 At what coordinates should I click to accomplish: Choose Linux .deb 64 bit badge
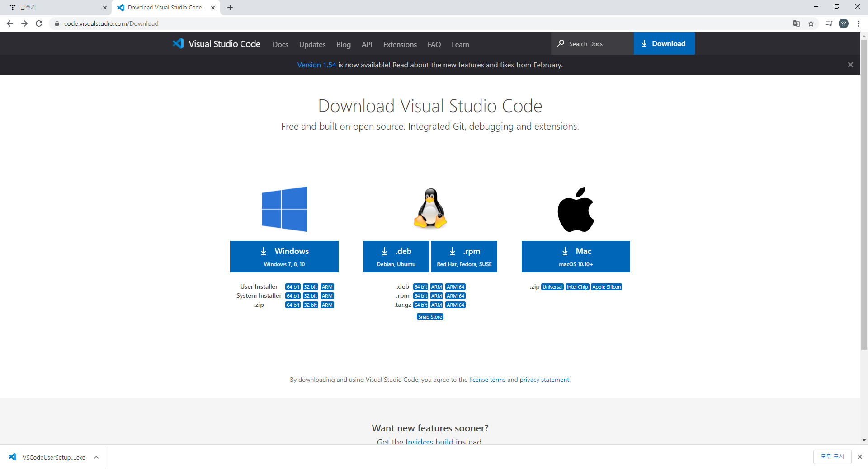tap(420, 287)
